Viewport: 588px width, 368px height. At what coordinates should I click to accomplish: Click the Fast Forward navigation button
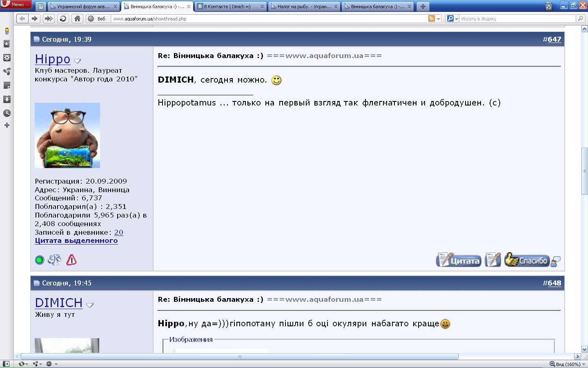pos(49,18)
